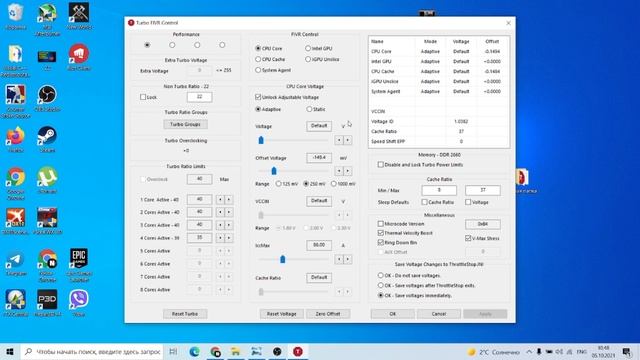Click the taskbar search box
The width and height of the screenshot is (640, 360).
click(91, 351)
